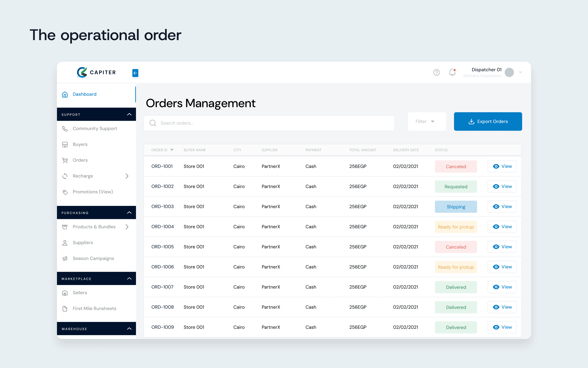View order ORD-1006
The height and width of the screenshot is (368, 588).
(502, 267)
